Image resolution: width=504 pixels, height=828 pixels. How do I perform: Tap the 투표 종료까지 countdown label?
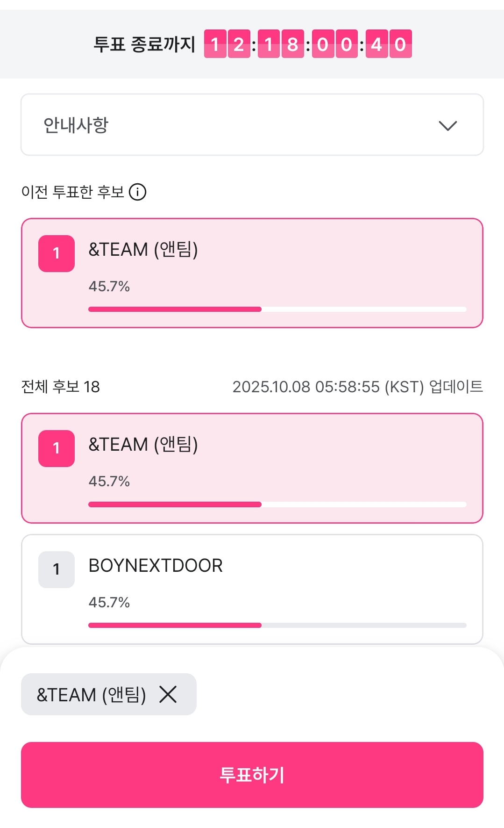pos(144,44)
